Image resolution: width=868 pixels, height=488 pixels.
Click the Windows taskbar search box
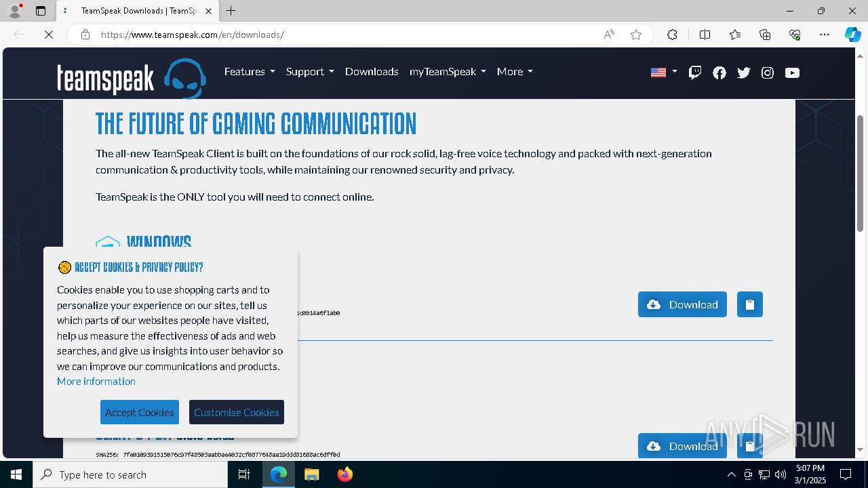tap(130, 474)
